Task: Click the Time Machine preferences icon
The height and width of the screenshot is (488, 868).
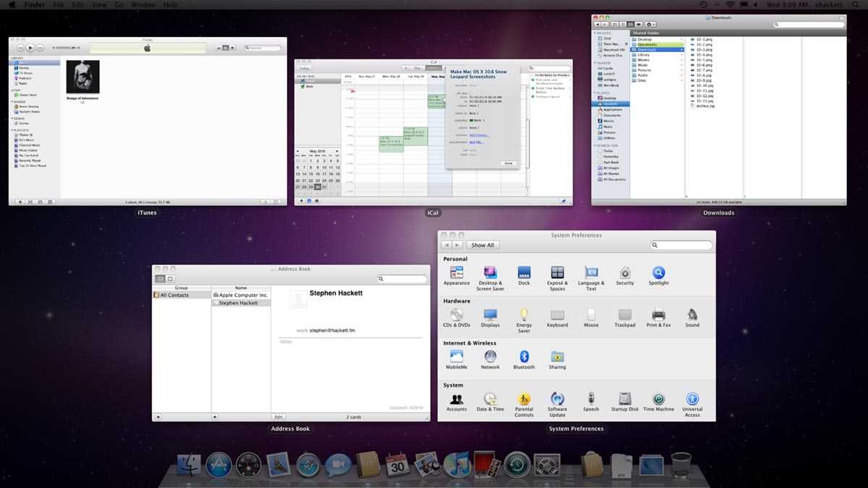Action: coord(658,399)
